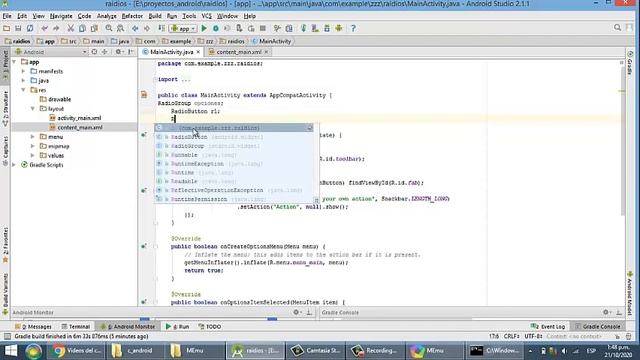This screenshot has height=360, width=640.
Task: Click the Replace toolbar icon
Action: coord(120,28)
